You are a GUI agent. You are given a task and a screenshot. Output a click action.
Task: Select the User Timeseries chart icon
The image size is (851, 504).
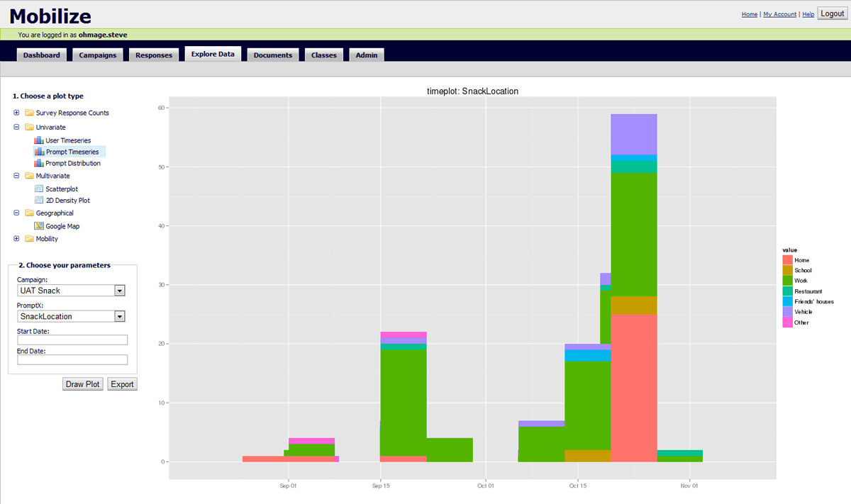39,140
